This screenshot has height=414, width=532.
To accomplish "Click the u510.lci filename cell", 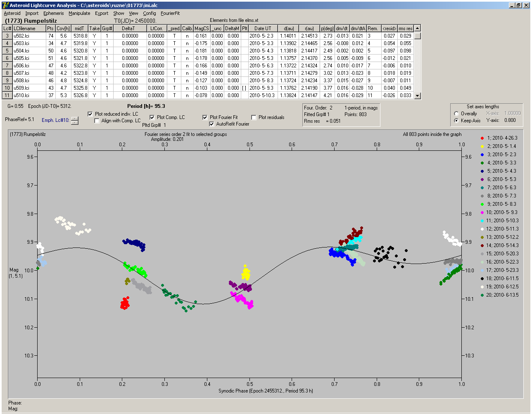I will (29, 95).
